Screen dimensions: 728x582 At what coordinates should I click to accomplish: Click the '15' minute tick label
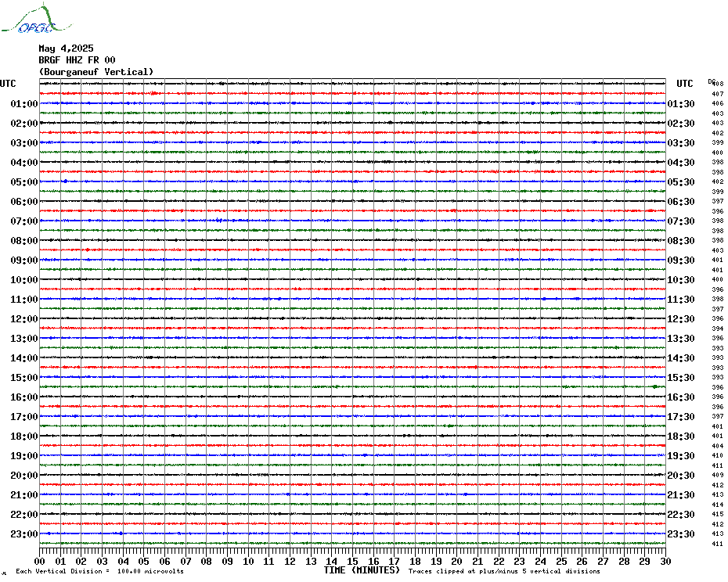(353, 561)
